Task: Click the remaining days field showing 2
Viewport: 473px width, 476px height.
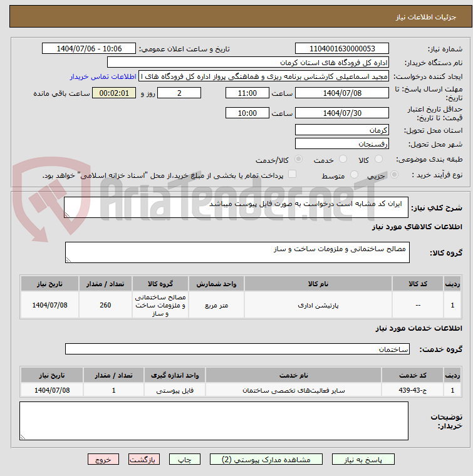Action: (x=179, y=93)
